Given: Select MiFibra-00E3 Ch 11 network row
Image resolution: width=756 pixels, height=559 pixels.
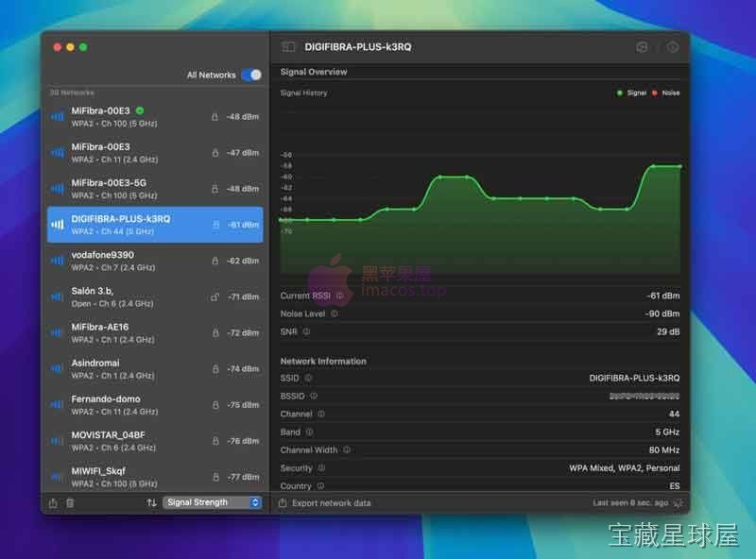Looking at the screenshot, I should [x=155, y=153].
